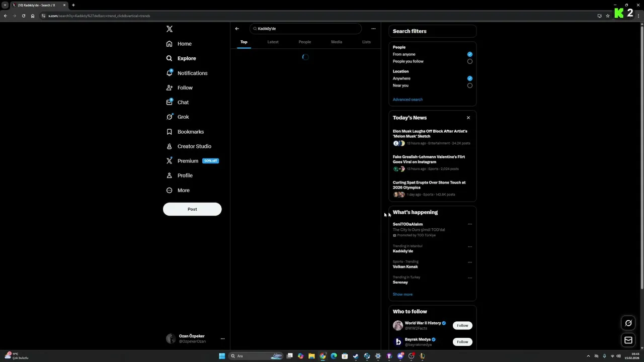Show hidden system tray icons
The width and height of the screenshot is (644, 362).
click(x=588, y=356)
